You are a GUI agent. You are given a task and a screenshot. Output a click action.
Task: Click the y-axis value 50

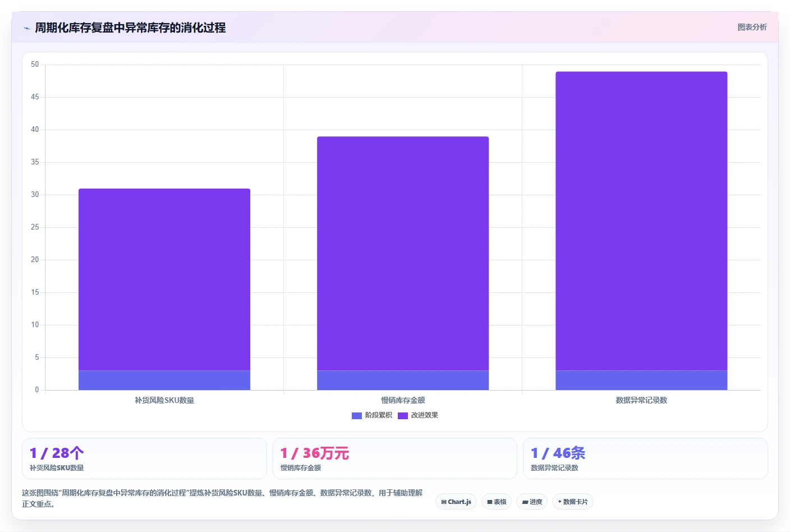click(x=35, y=65)
